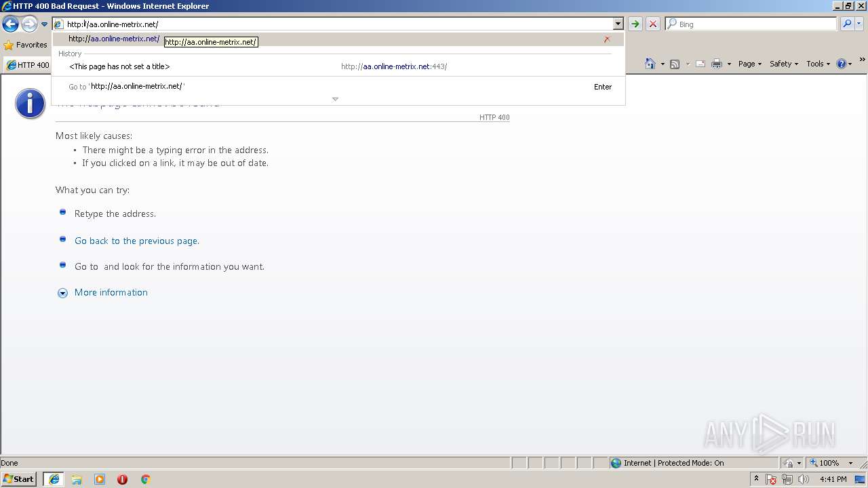
Task: Click the Retype the address text
Action: 115,213
